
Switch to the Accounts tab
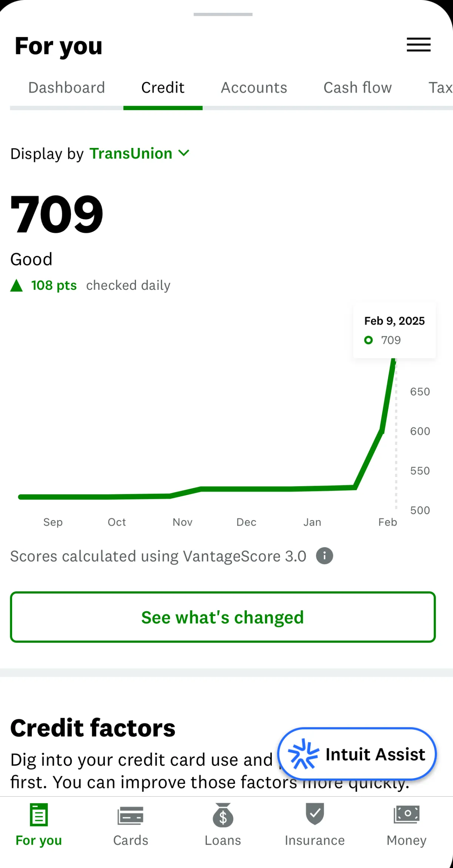click(x=254, y=88)
